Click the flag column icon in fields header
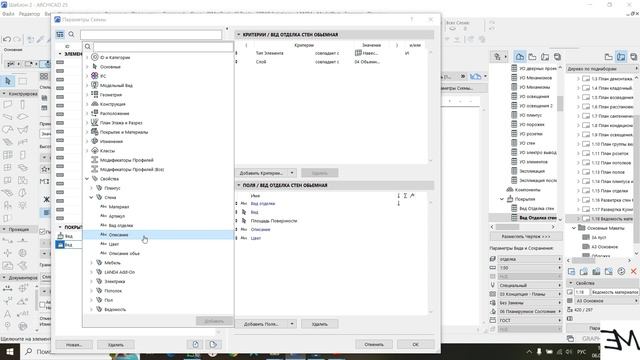The height and width of the screenshot is (360, 640). click(x=412, y=196)
